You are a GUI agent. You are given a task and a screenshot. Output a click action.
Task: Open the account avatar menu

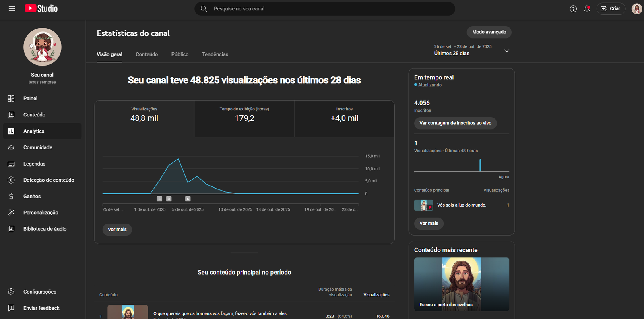[636, 9]
